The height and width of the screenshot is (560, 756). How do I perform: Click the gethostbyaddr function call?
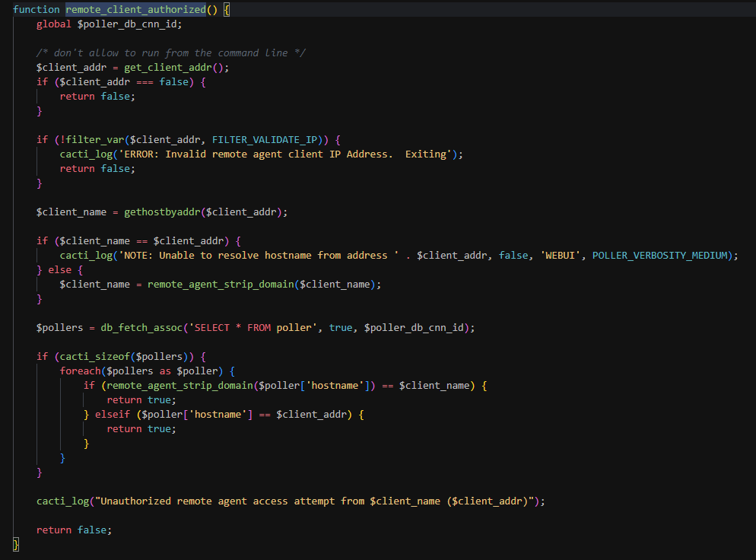162,212
